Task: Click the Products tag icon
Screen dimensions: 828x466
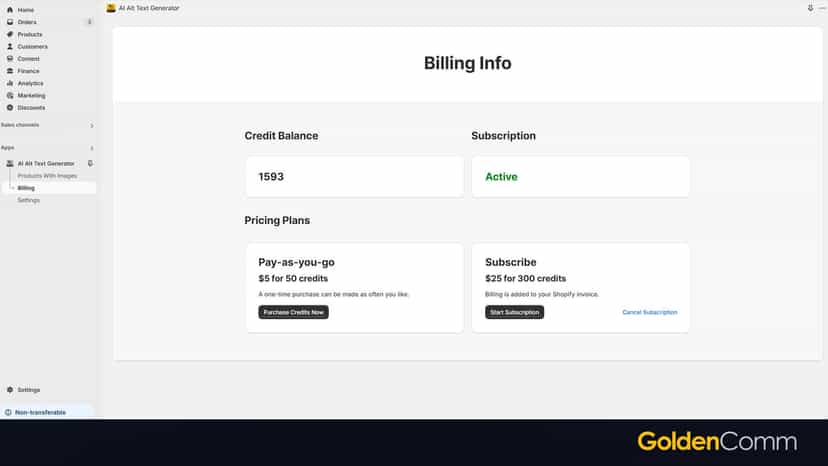Action: click(10, 34)
